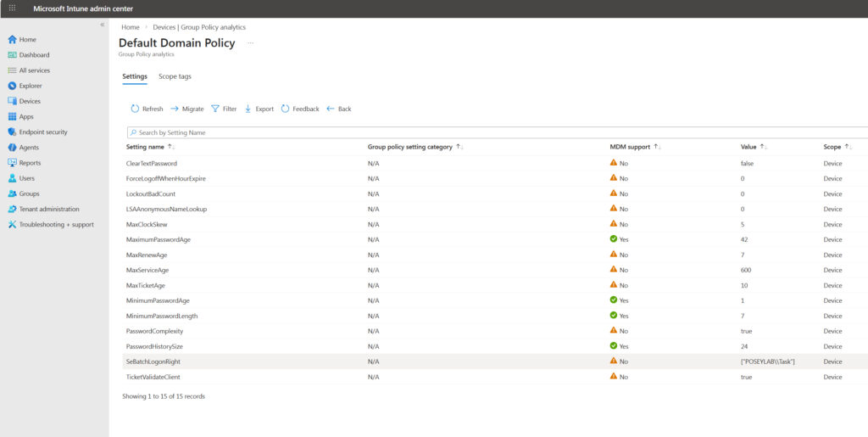The image size is (868, 437).
Task: Click the value 24 for PasswordHistorySize
Action: click(744, 347)
